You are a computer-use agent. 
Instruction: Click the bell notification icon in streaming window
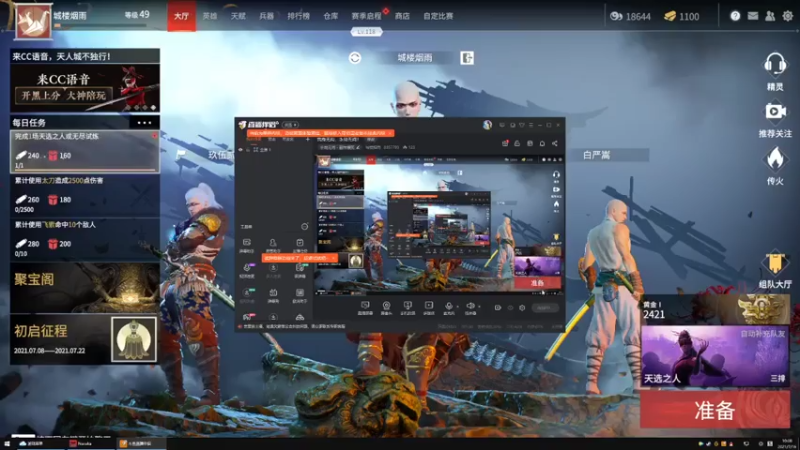[542, 143]
